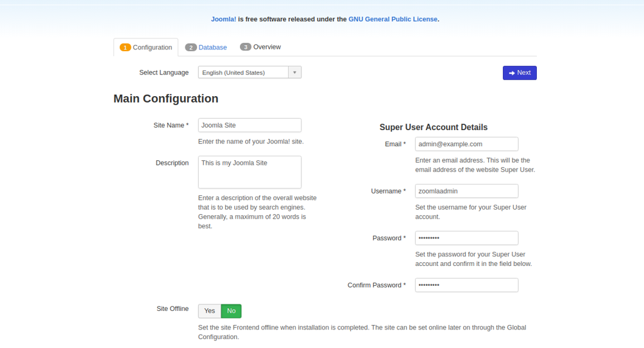Click the Description text area
This screenshot has height=348, width=644.
coord(250,172)
